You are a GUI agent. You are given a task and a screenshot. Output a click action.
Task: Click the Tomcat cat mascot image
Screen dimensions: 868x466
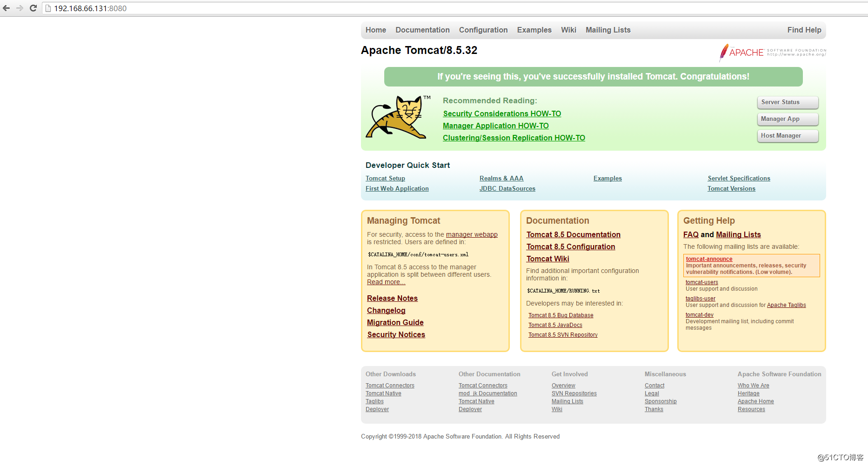point(398,117)
